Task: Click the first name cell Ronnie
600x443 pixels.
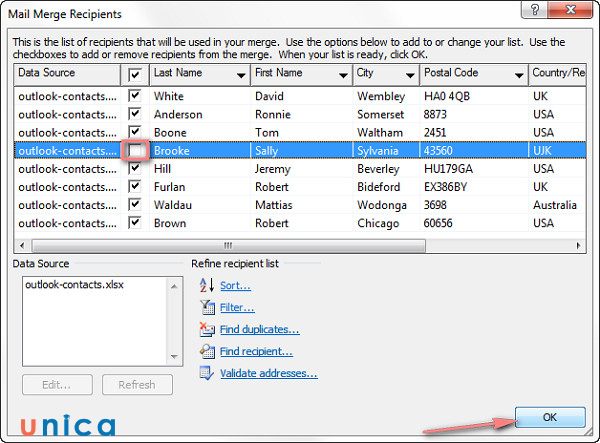Action: (273, 114)
